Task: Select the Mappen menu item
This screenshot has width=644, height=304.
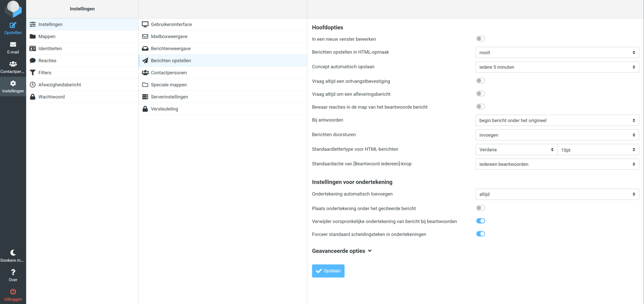Action: 82,36
